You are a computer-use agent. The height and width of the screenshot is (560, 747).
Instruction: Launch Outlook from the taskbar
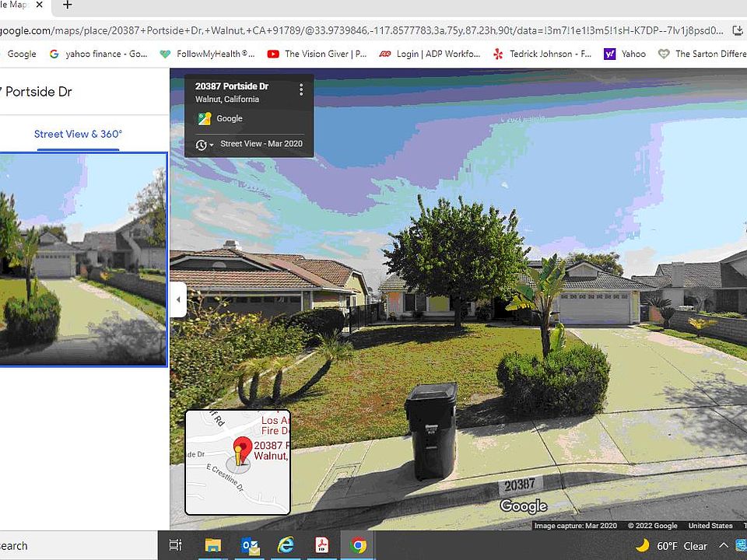(250, 545)
